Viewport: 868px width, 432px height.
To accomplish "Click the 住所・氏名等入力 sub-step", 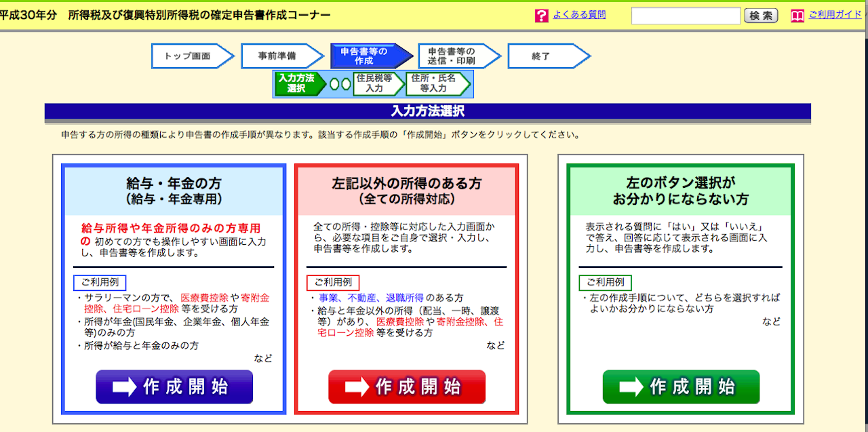I will coord(434,83).
